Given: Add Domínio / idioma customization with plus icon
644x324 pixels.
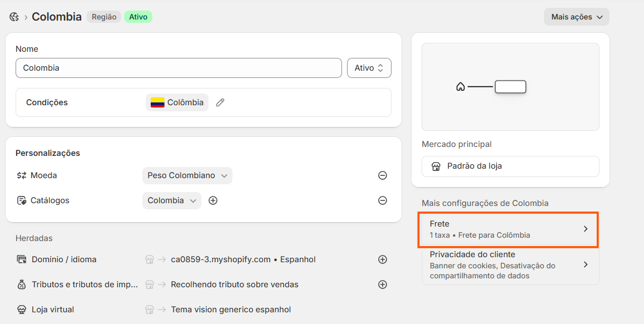Looking at the screenshot, I should (x=383, y=259).
